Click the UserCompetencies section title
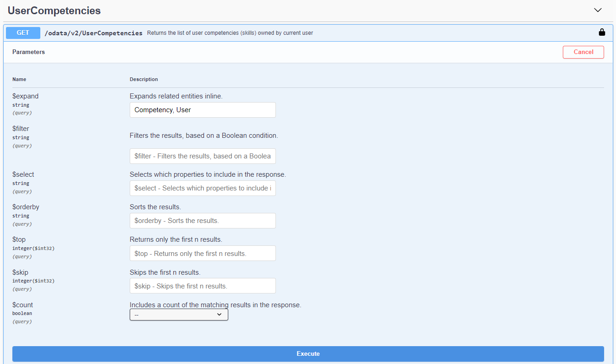Image resolution: width=616 pixels, height=364 pixels. point(54,11)
